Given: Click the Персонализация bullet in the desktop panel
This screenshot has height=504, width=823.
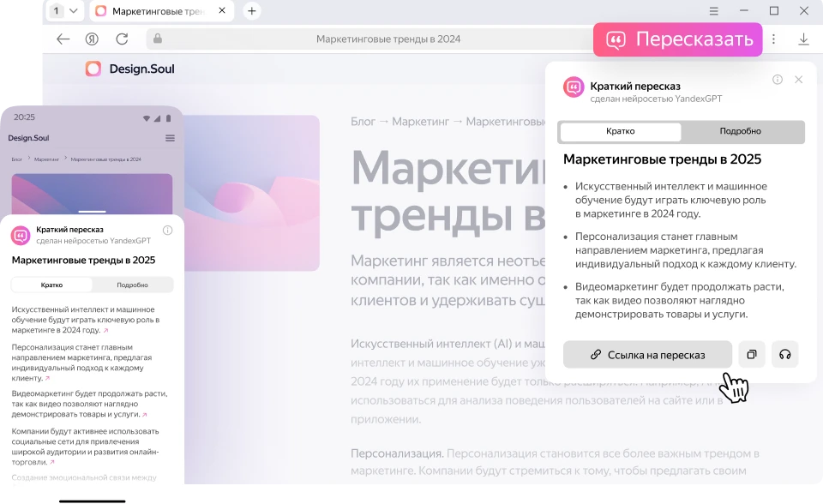Looking at the screenshot, I should (x=686, y=250).
